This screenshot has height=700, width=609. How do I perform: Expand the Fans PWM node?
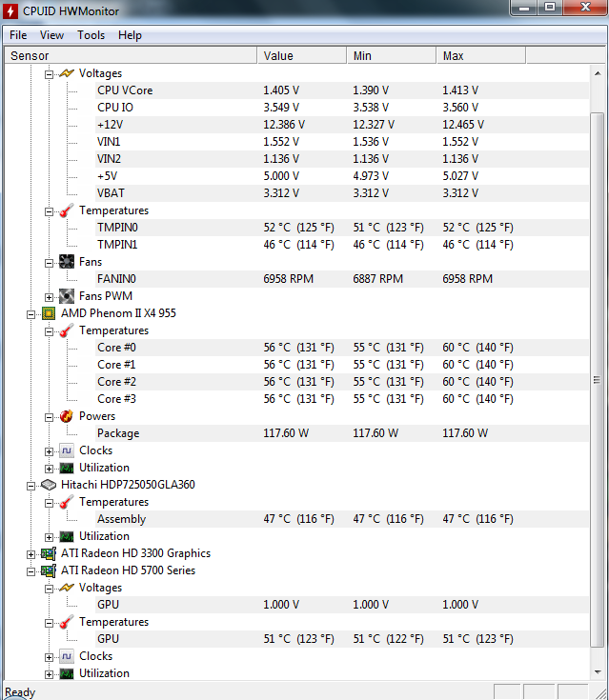click(49, 297)
